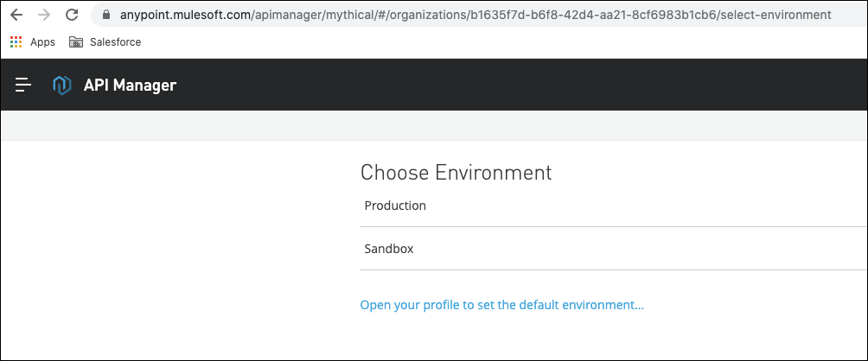Screen dimensions: 868x361
Task: Click the address bar URL text
Action: point(474,15)
